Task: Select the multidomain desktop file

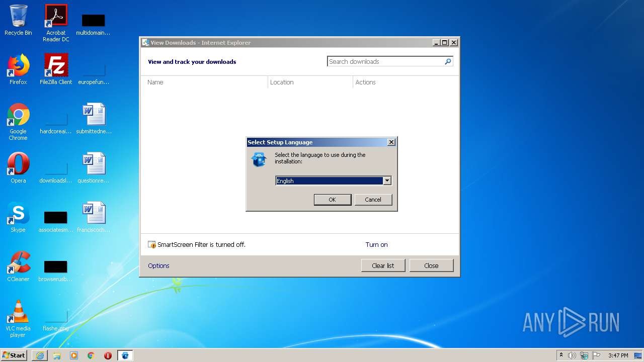Action: pos(93,23)
